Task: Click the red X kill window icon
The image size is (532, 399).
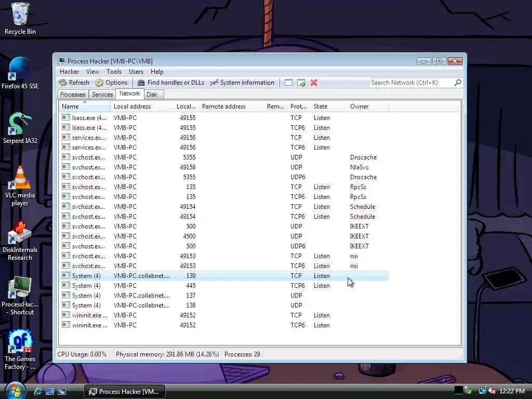Action: point(314,83)
